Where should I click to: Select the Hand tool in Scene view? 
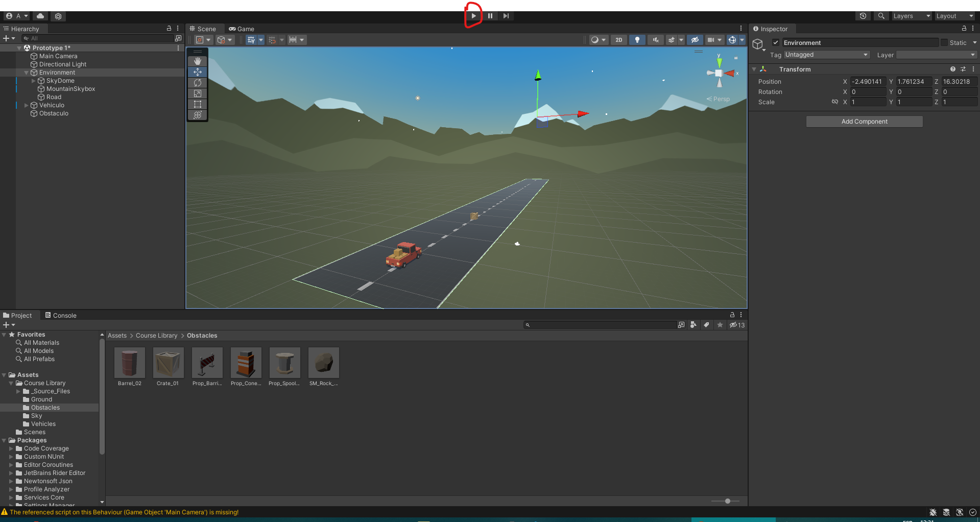198,61
